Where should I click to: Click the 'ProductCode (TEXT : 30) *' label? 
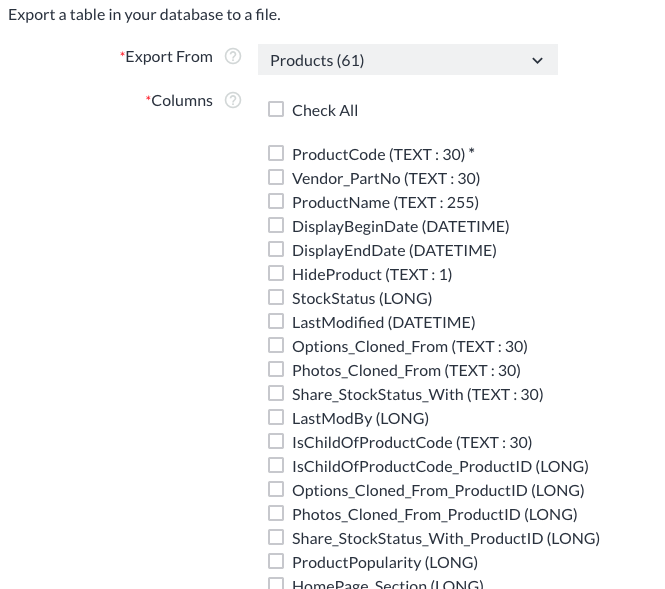(383, 154)
